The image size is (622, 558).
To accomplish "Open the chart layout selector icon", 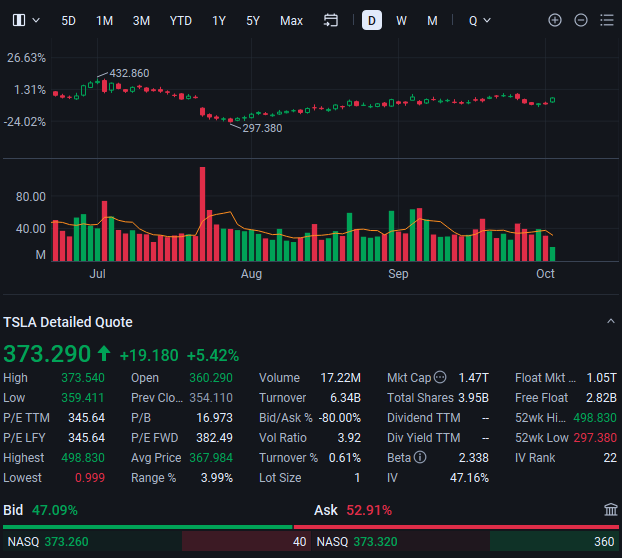I will (19, 20).
